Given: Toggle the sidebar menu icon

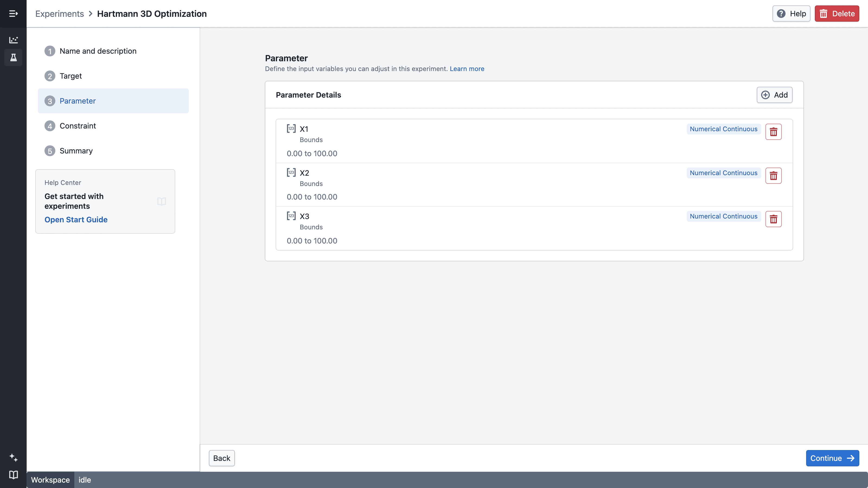Looking at the screenshot, I should tap(13, 14).
